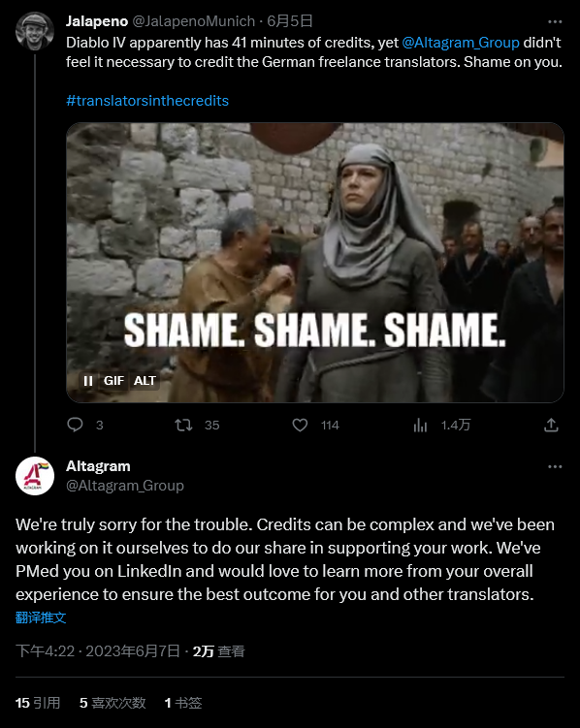Viewport: 580px width, 728px height.
Task: Click the Jalapeno display name
Action: point(97,21)
